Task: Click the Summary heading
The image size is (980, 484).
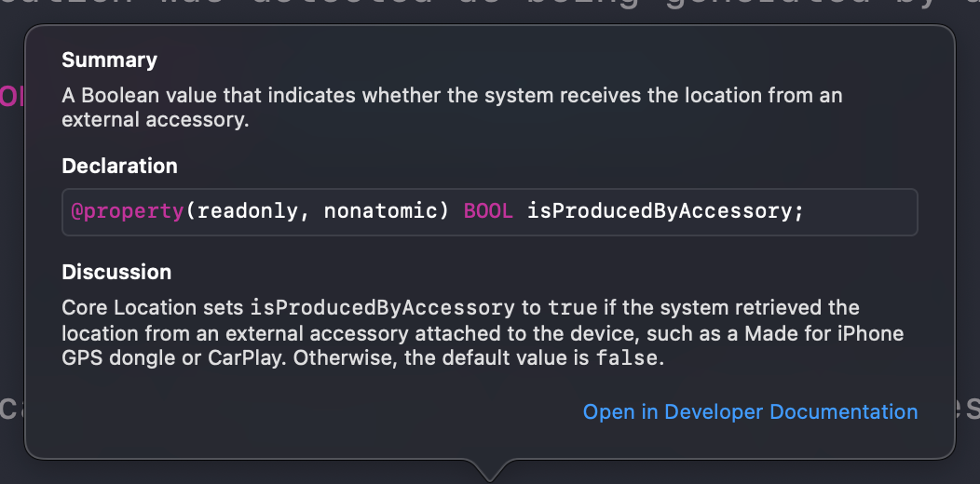Action: pyautogui.click(x=109, y=60)
